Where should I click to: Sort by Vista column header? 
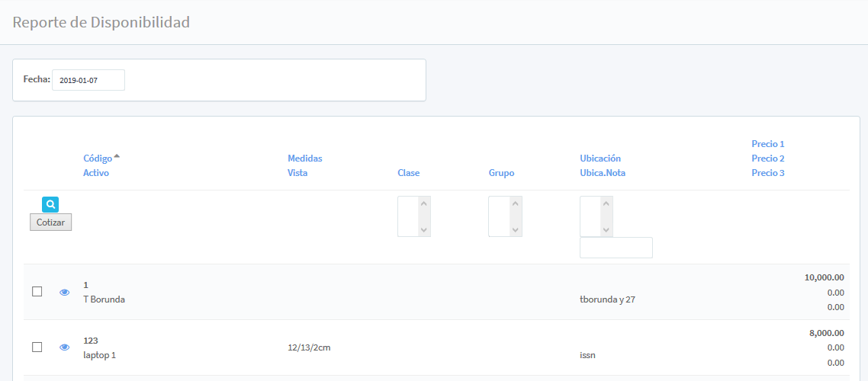pyautogui.click(x=297, y=173)
